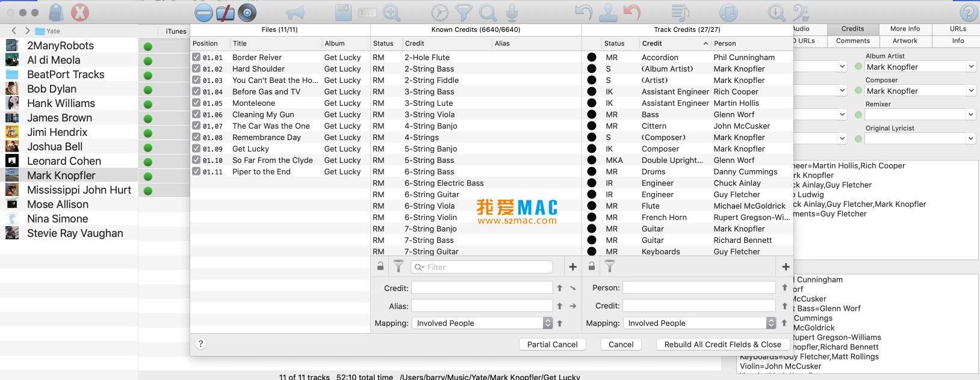Uncheck the Monteleone track checkbox
980x380 pixels.
196,103
